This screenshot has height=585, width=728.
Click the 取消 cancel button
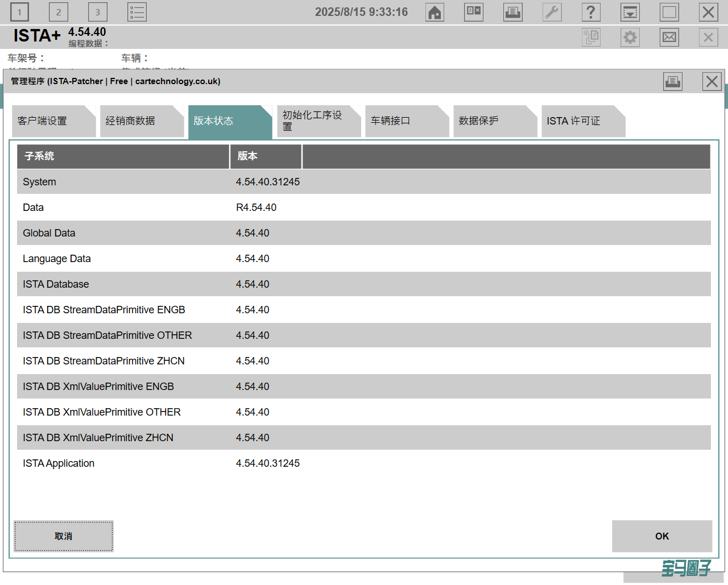click(x=64, y=536)
